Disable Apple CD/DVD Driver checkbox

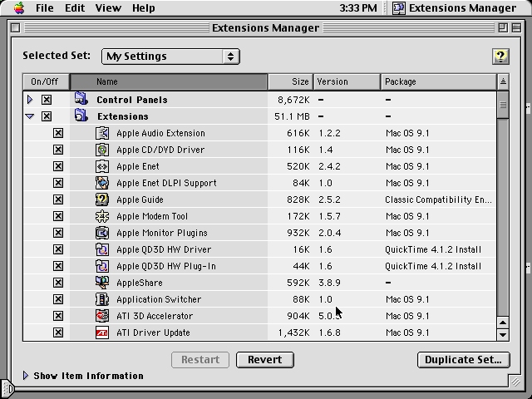point(58,150)
